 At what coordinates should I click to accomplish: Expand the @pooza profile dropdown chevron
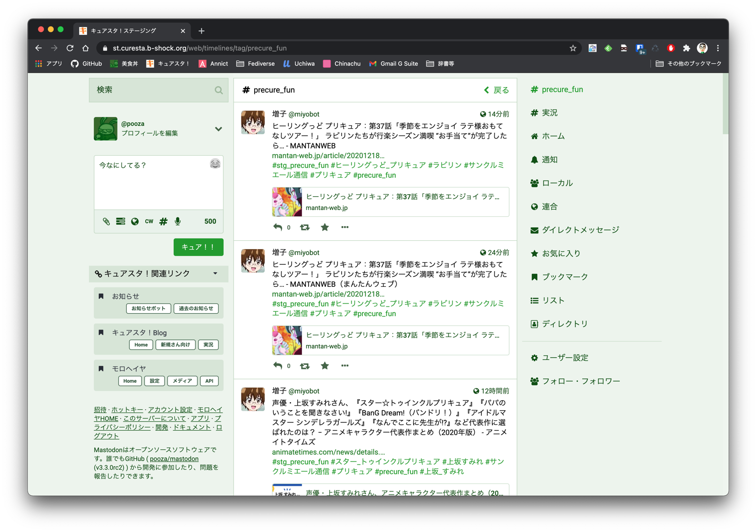218,129
